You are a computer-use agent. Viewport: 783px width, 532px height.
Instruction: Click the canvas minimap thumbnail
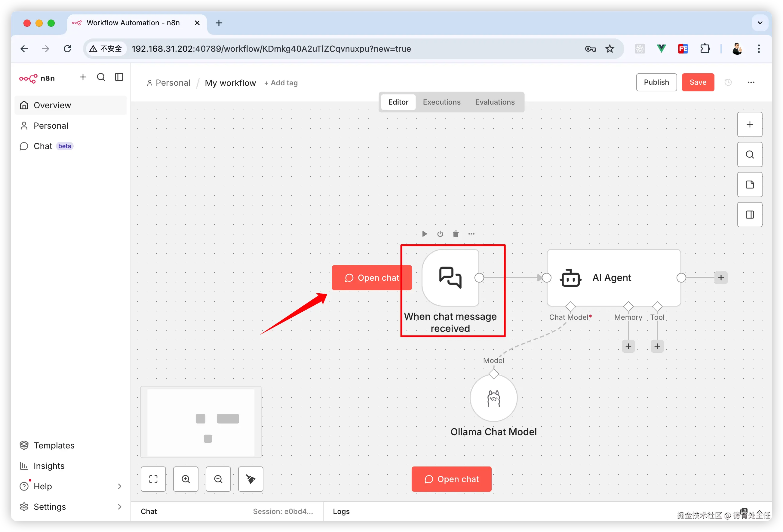(x=201, y=422)
